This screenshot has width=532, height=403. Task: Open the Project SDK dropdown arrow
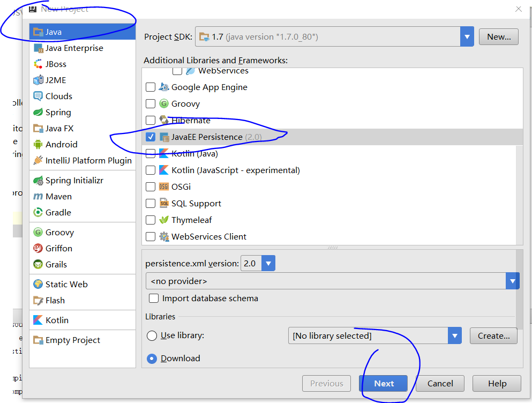coord(467,36)
